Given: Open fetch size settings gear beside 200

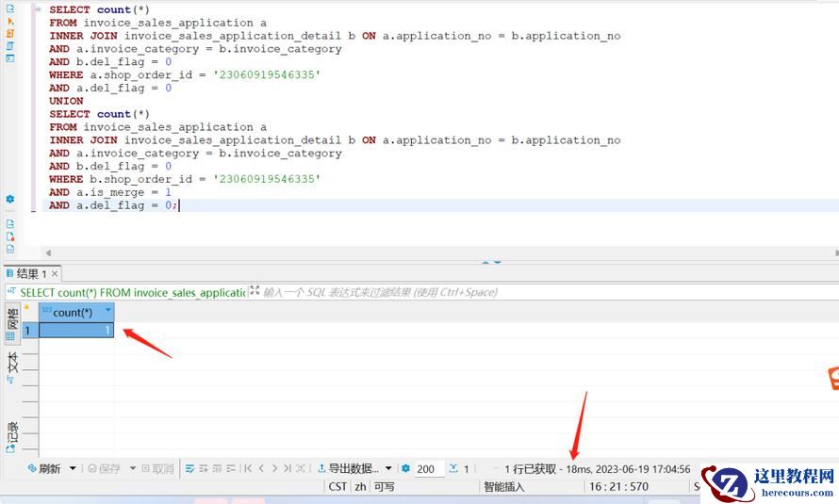Looking at the screenshot, I should pyautogui.click(x=405, y=469).
